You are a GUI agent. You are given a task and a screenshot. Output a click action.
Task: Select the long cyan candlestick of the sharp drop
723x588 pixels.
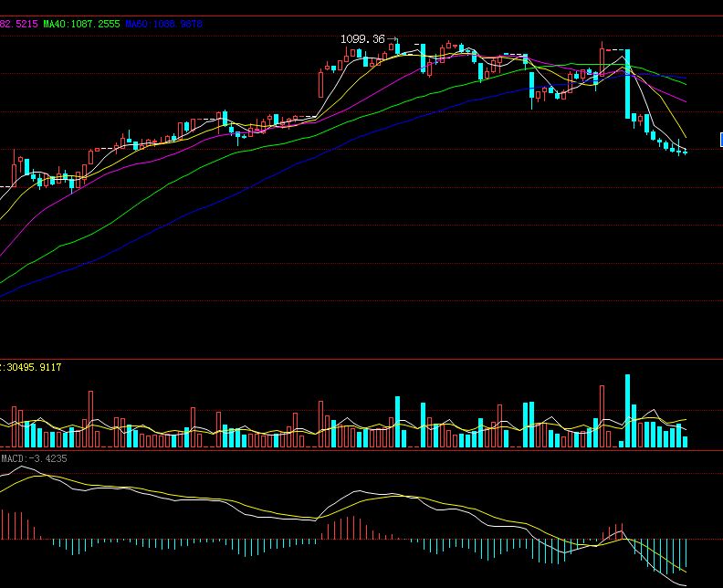pyautogui.click(x=627, y=84)
